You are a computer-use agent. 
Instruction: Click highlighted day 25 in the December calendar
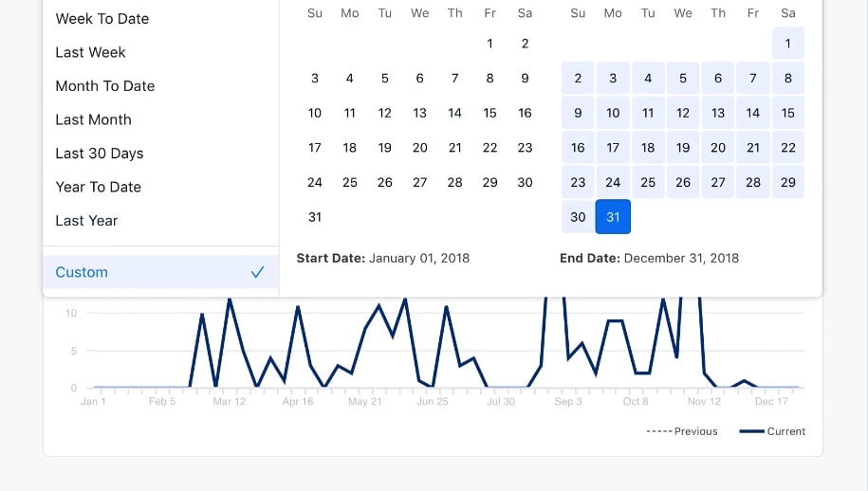click(648, 182)
